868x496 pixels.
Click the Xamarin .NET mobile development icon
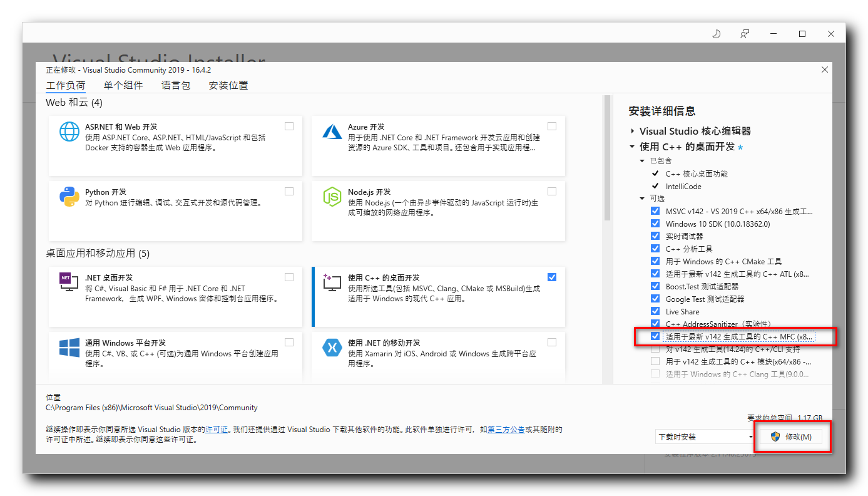click(x=332, y=348)
